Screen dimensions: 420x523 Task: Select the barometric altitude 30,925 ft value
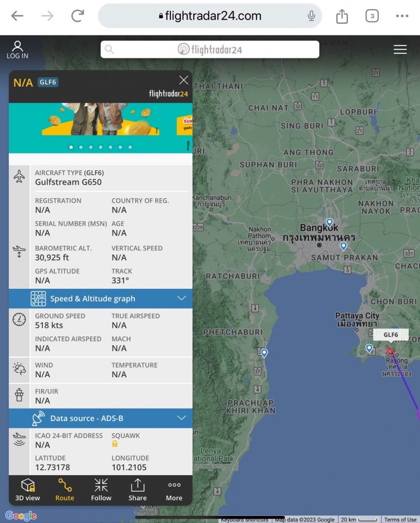click(x=52, y=257)
